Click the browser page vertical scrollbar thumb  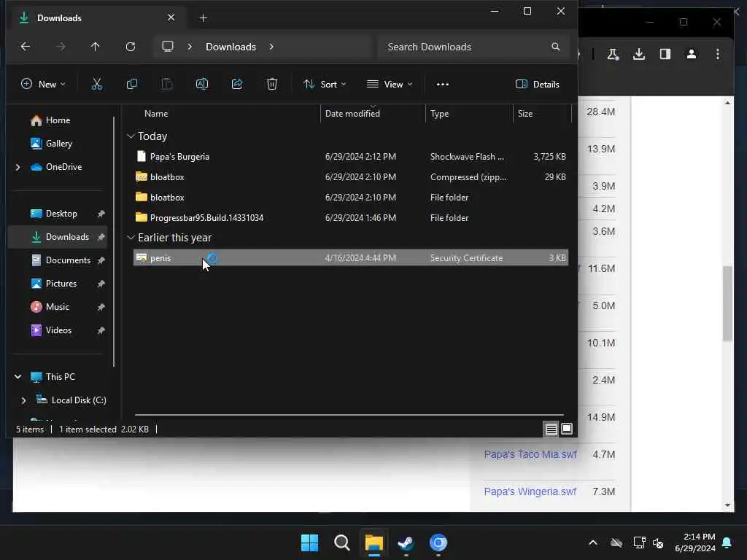click(x=727, y=303)
